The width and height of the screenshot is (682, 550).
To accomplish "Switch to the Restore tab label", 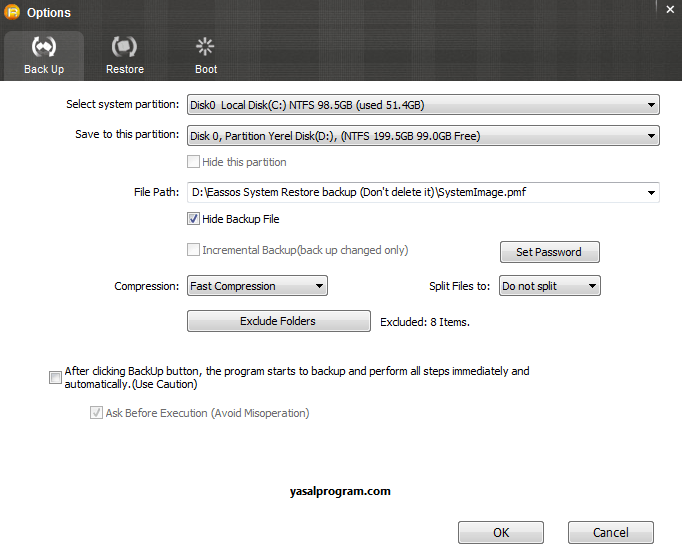I will pos(124,70).
